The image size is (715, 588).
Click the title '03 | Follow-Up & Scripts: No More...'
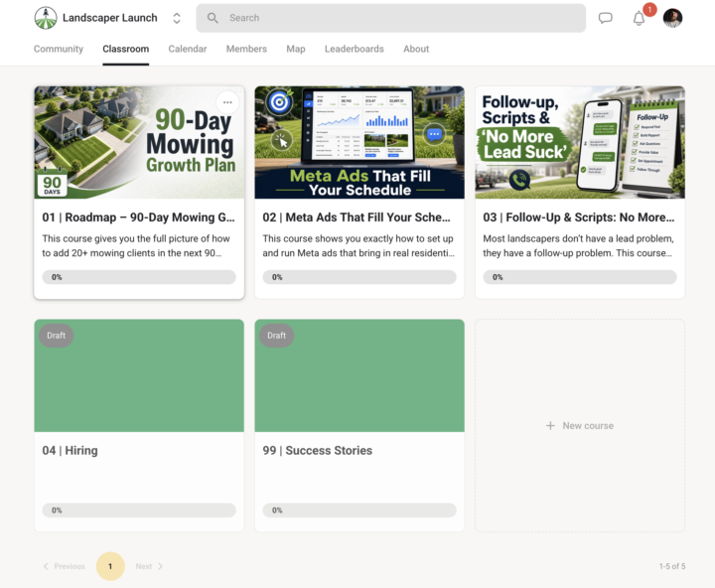(x=579, y=218)
